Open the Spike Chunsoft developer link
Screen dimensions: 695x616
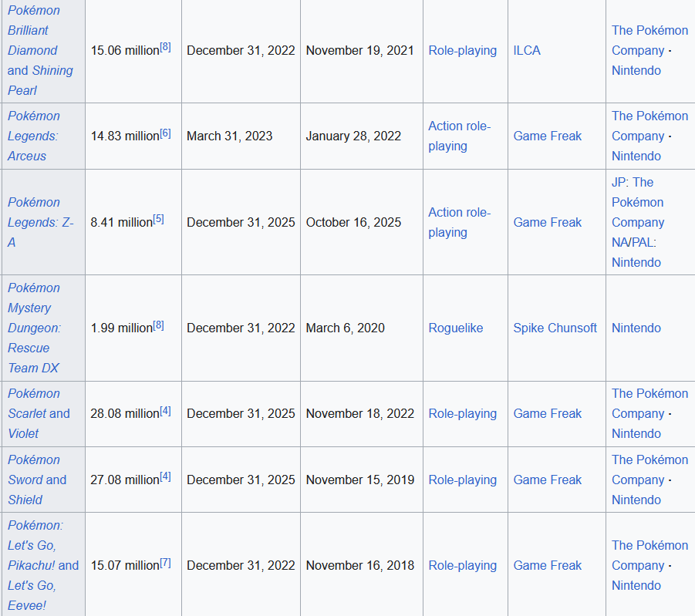pyautogui.click(x=555, y=328)
